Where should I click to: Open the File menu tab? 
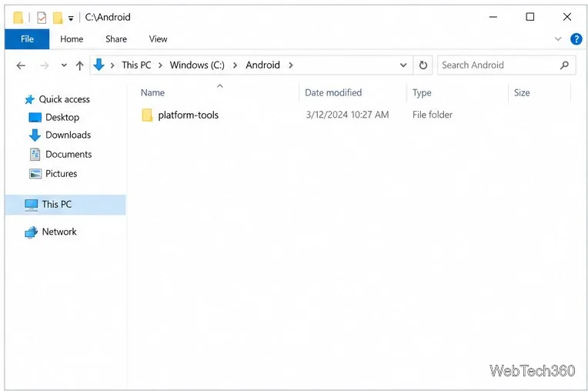click(27, 39)
